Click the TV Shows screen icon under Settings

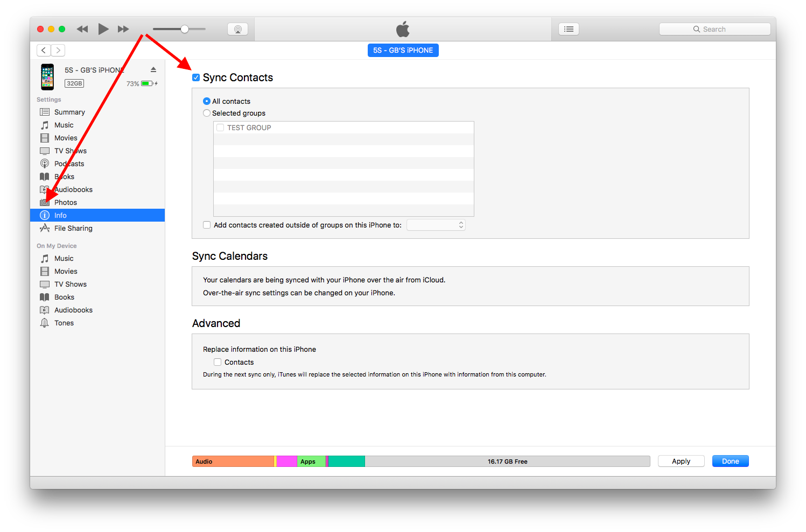45,151
